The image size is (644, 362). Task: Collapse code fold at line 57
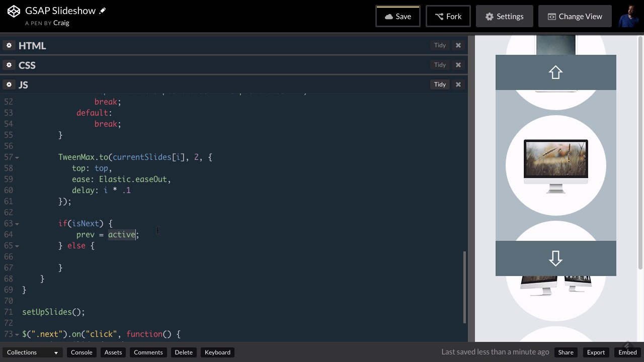click(17, 157)
